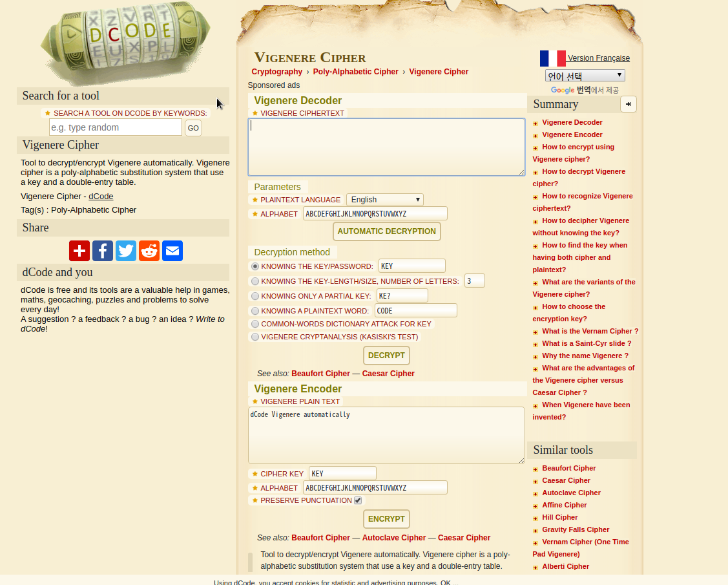Click the Automatic Decryption button
Viewport: 728px width, 585px height.
387,231
